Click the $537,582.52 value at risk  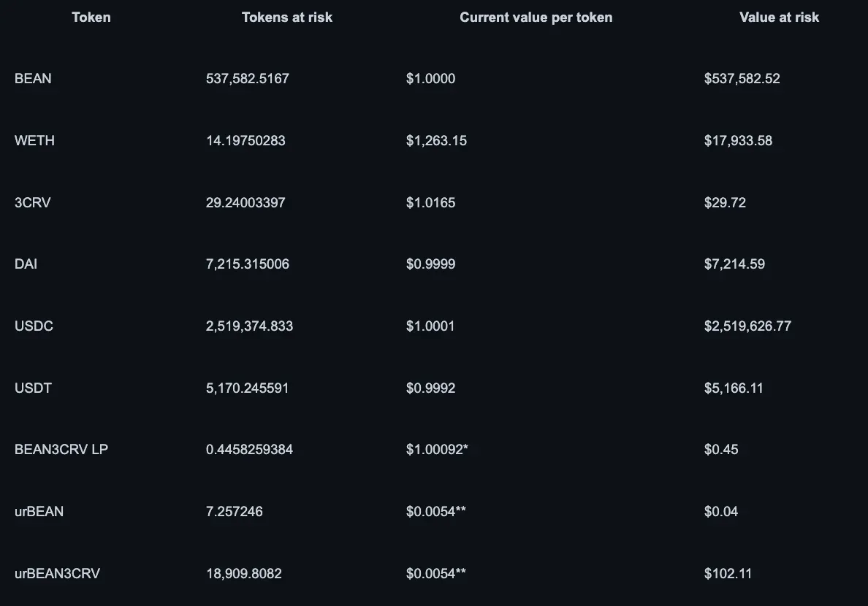tap(742, 78)
